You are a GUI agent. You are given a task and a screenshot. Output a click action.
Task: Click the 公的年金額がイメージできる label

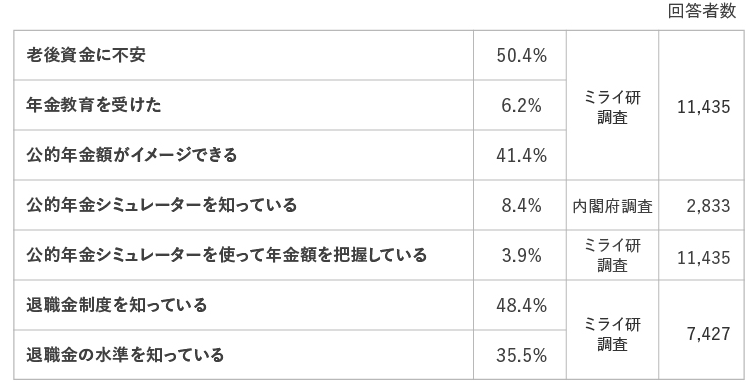[131, 155]
